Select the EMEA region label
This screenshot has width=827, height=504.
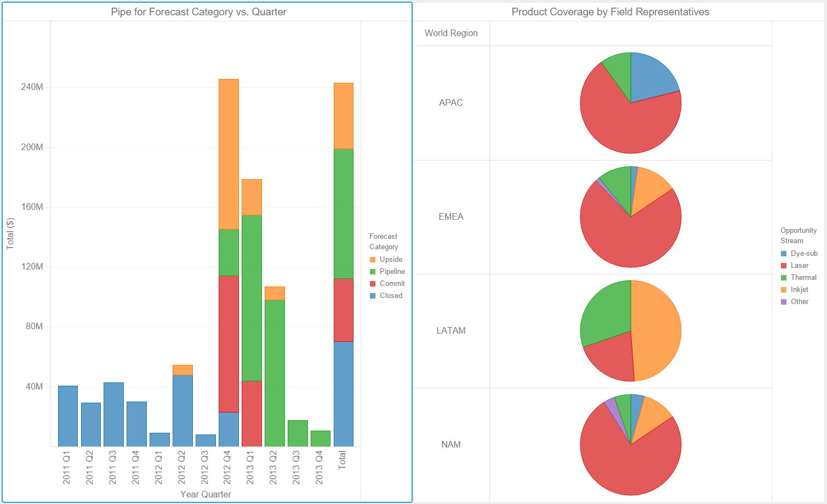click(x=450, y=216)
